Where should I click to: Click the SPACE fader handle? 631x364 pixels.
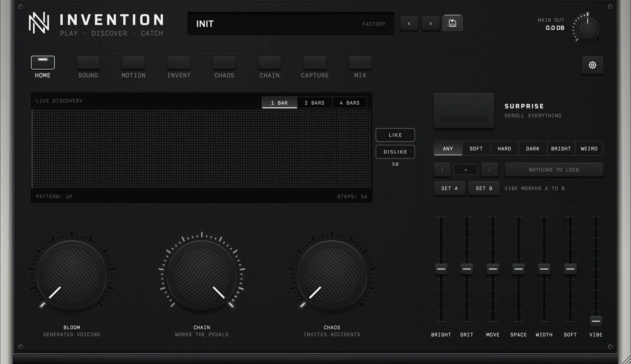(518, 269)
